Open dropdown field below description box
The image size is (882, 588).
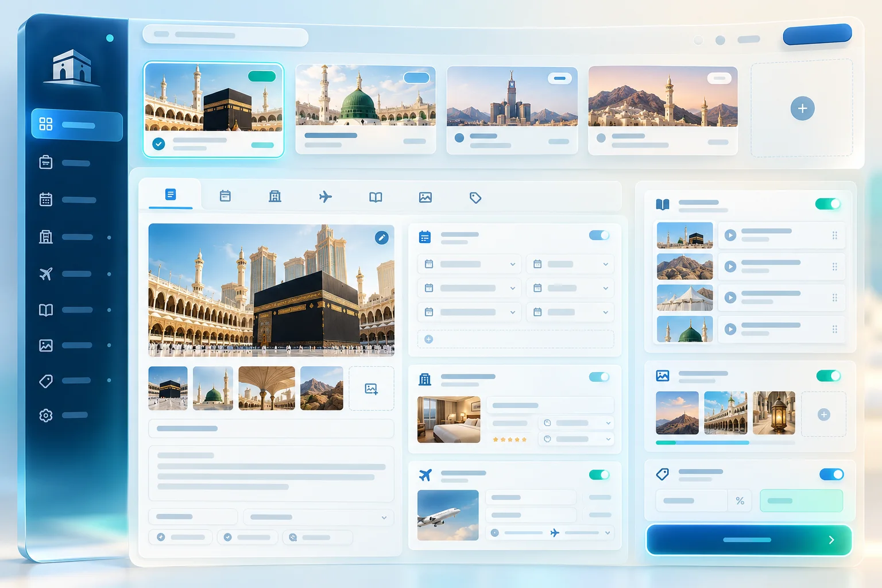[x=318, y=517]
